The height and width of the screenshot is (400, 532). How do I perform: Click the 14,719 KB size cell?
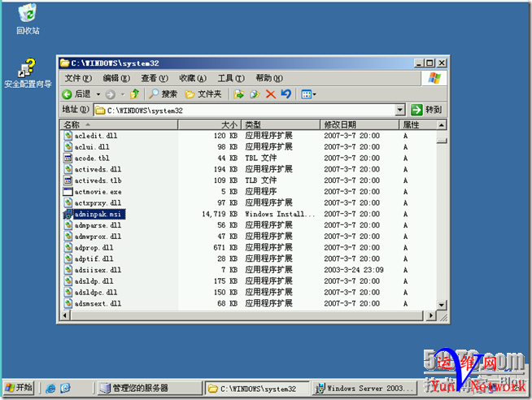(220, 214)
